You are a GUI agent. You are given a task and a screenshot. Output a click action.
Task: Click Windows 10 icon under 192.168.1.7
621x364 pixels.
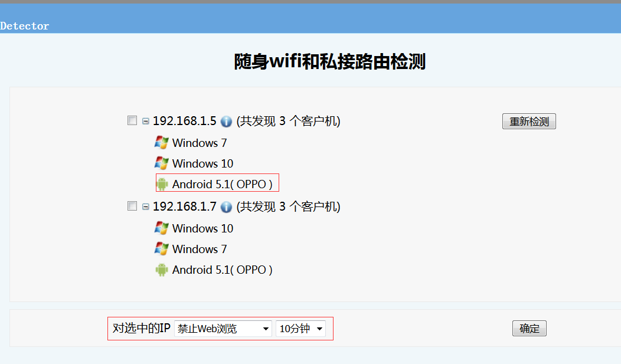click(x=161, y=228)
